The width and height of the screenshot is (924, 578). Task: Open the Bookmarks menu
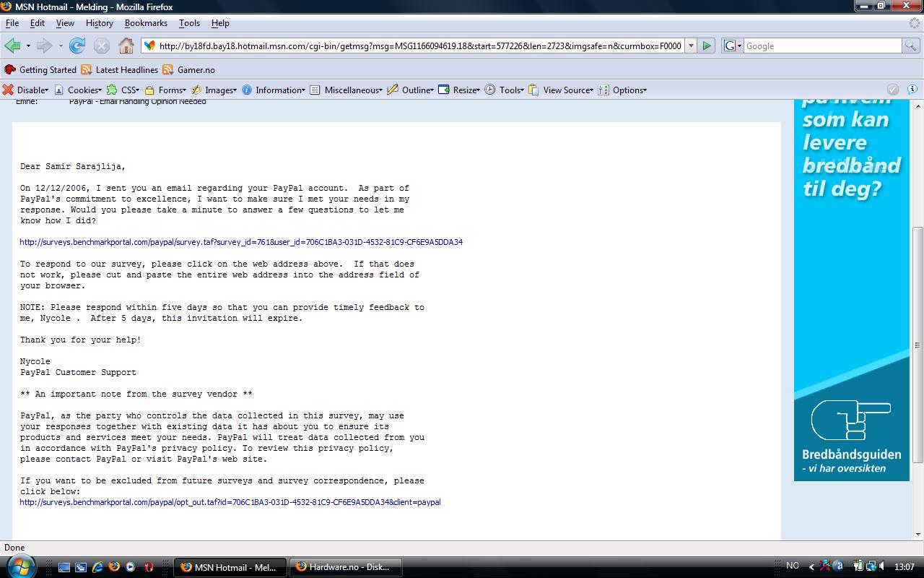(146, 23)
